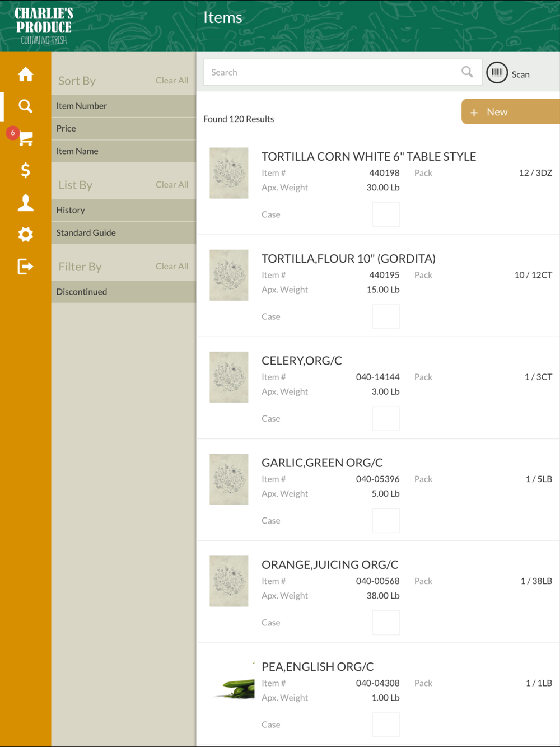Image resolution: width=560 pixels, height=747 pixels.
Task: Tap the logout exit icon
Action: [25, 266]
